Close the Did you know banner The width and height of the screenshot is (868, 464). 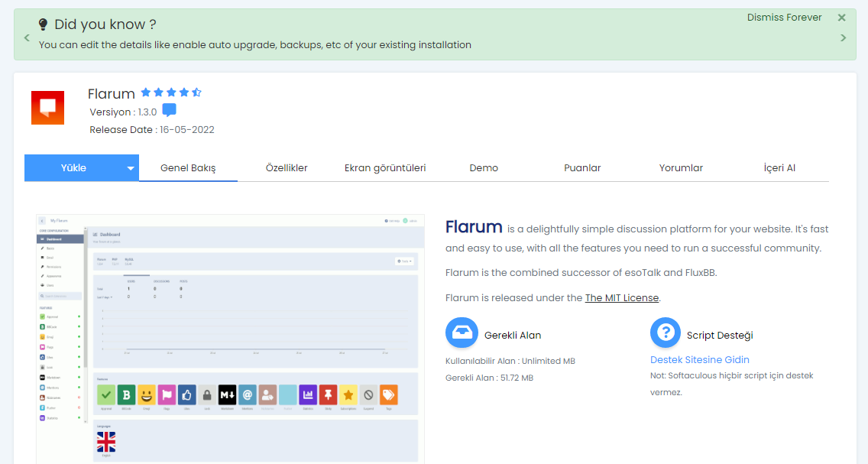coord(841,18)
